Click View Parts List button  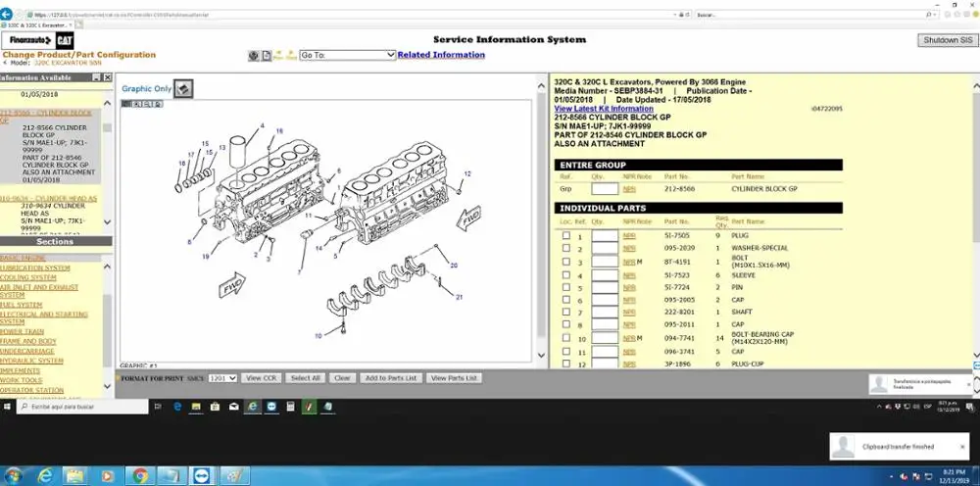click(455, 378)
